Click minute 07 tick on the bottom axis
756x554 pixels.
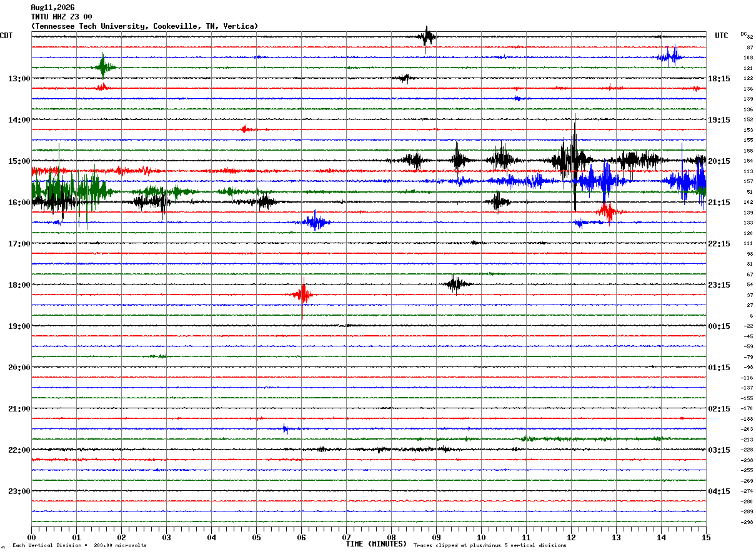pos(346,537)
